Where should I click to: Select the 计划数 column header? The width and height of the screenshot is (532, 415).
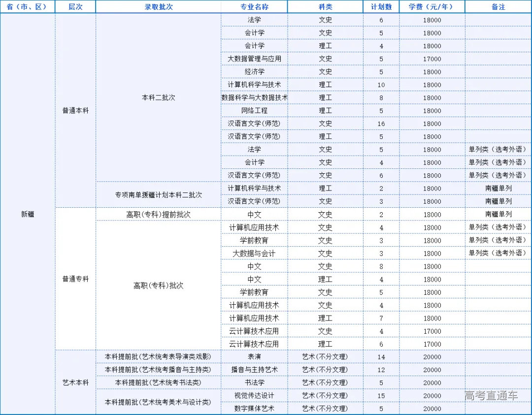coord(381,6)
